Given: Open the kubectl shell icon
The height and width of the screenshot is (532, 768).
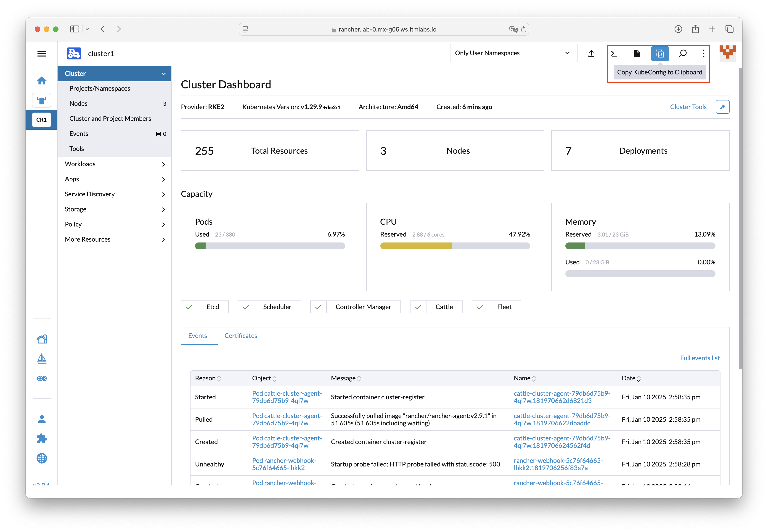Looking at the screenshot, I should coord(614,53).
